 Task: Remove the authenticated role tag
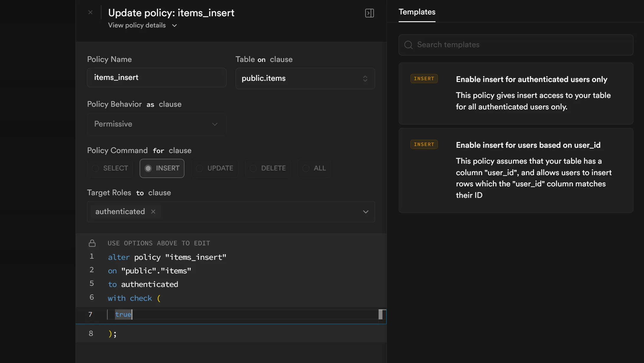[x=153, y=211]
